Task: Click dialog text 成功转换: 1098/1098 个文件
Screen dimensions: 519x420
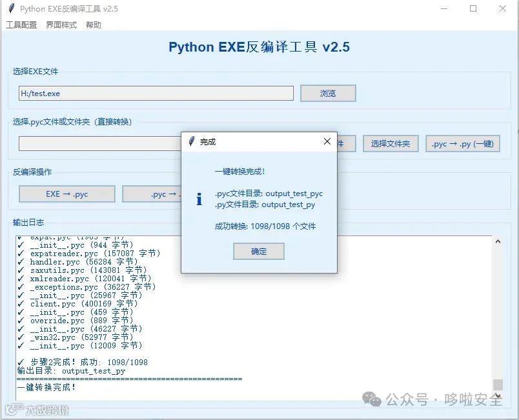Action: coord(265,226)
